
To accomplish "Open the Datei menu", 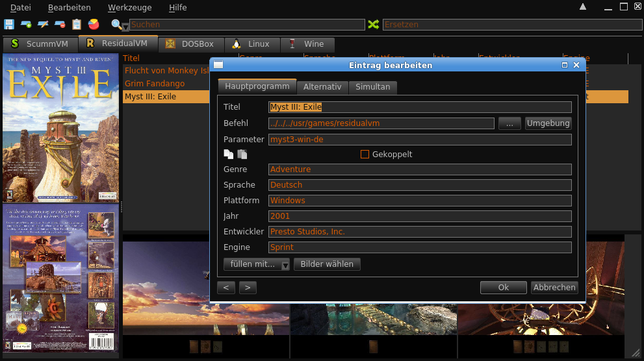I will point(21,7).
